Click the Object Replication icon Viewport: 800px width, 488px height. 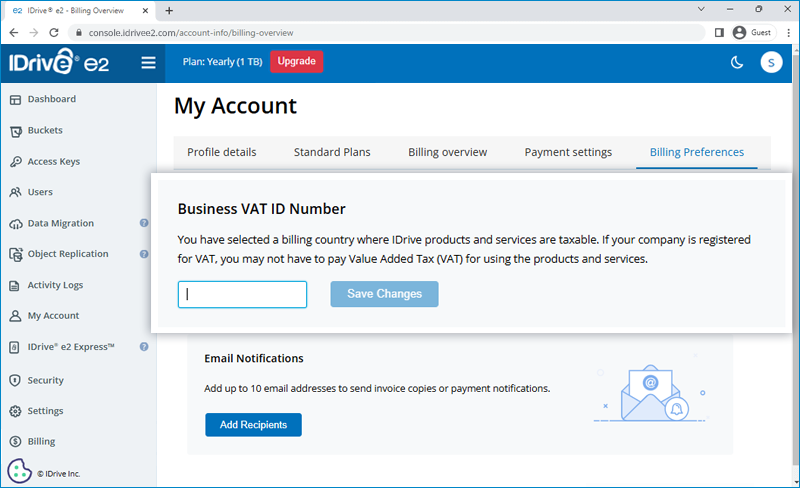click(x=16, y=254)
